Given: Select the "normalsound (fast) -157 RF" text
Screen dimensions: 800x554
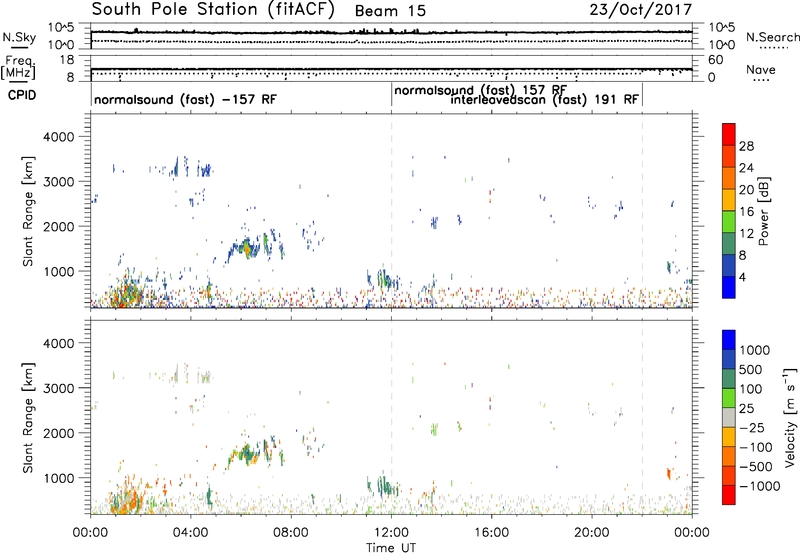Looking at the screenshot, I should [x=185, y=99].
